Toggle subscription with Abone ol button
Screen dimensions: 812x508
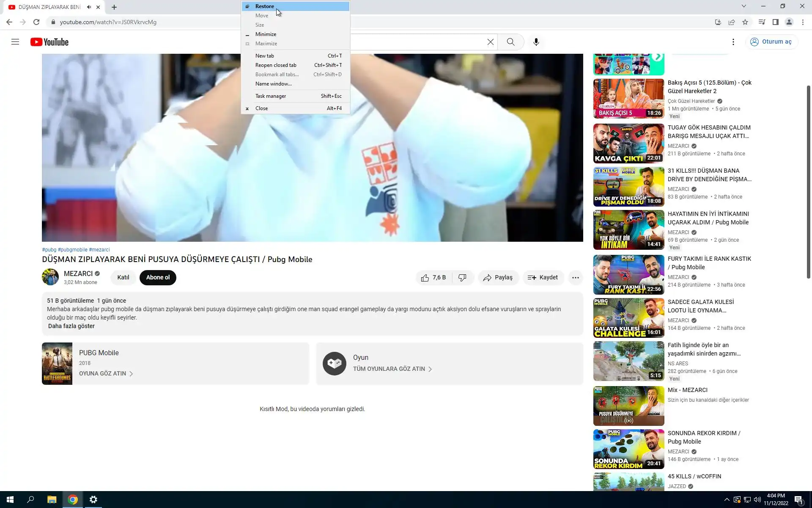point(158,278)
